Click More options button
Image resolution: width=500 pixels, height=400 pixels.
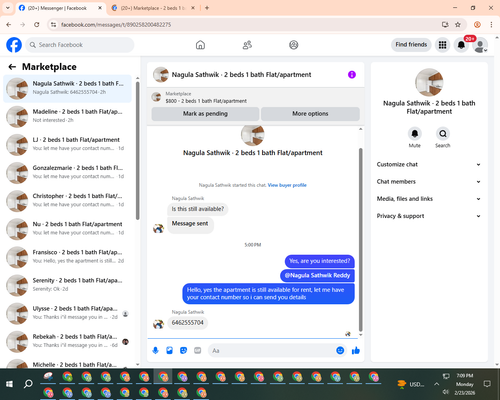coord(310,114)
